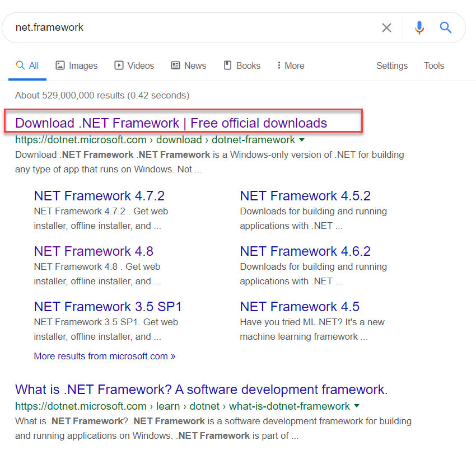The width and height of the screenshot is (476, 450).
Task: Start voice search with microphone icon
Action: [x=419, y=27]
